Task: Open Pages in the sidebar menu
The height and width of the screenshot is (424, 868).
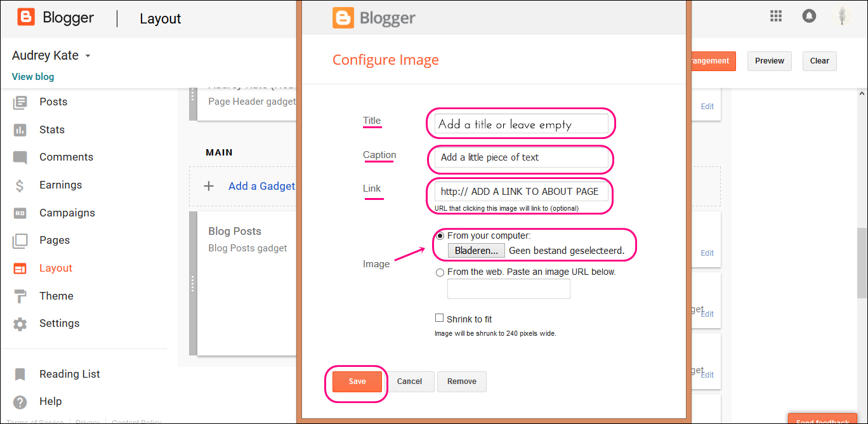Action: pos(55,241)
